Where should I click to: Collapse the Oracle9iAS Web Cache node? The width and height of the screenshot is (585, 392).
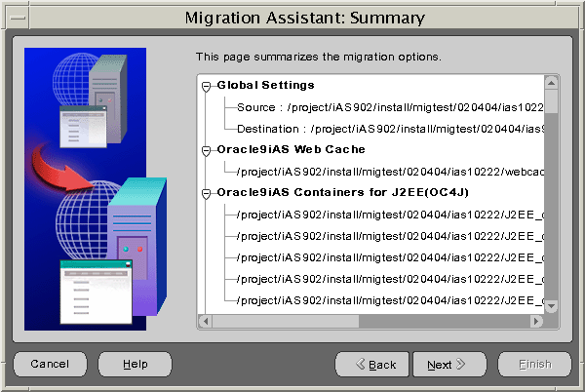206,151
